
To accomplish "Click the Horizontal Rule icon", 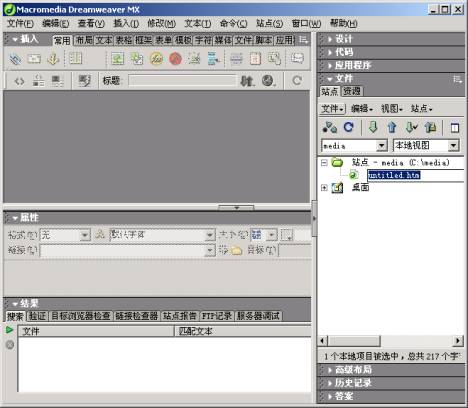I will [236, 59].
